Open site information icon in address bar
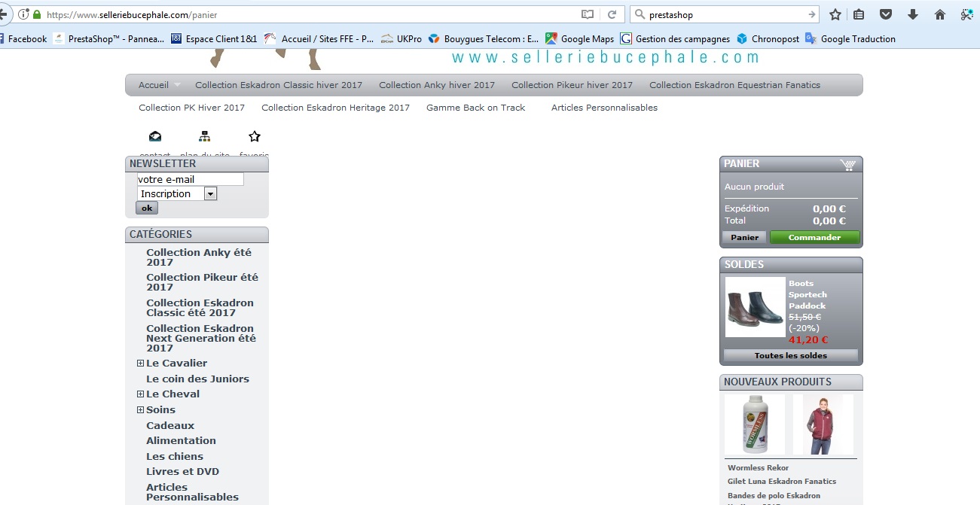This screenshot has height=505, width=980. pos(24,14)
